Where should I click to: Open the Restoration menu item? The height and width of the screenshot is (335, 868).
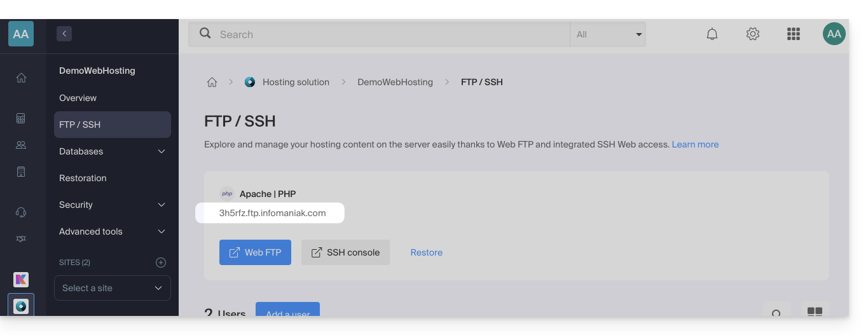(83, 178)
